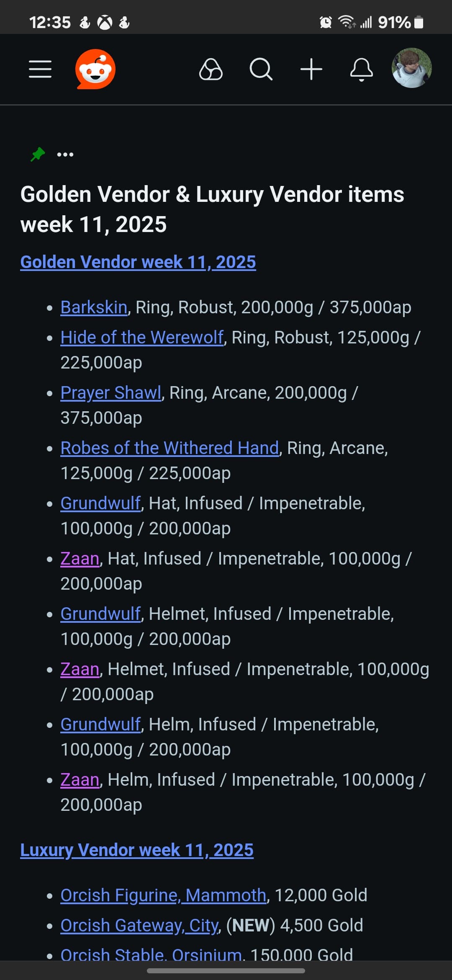The image size is (452, 980).
Task: Tap the Android gesture navigation handle
Action: click(x=226, y=971)
